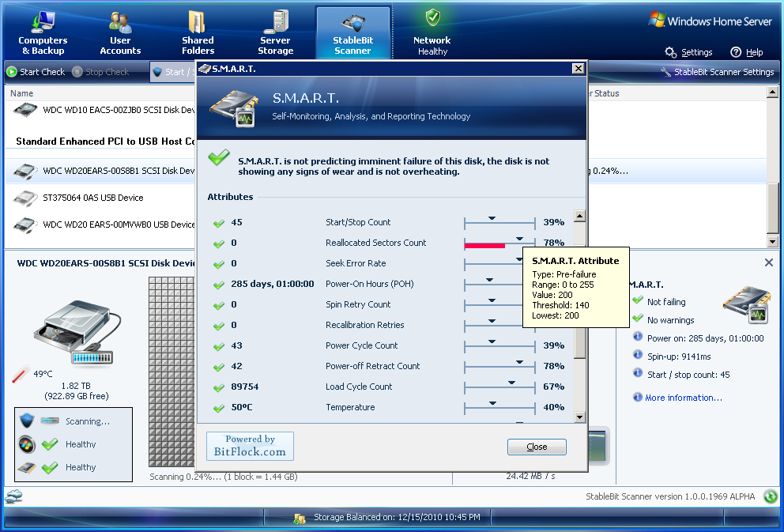
Task: Click the refresh icon by version text
Action: (x=771, y=496)
